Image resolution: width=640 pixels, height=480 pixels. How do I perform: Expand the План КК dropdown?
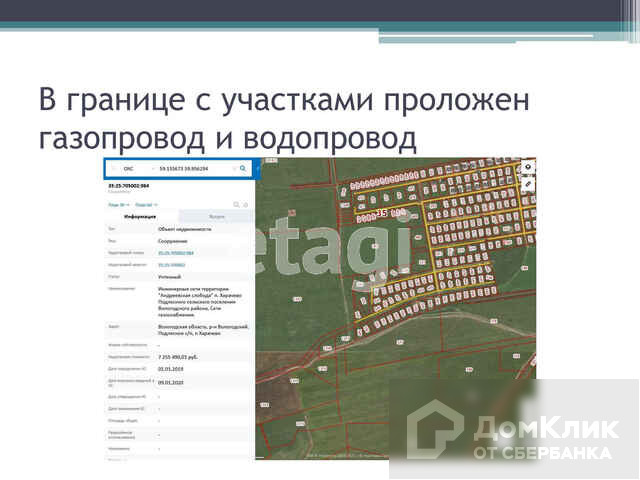click(147, 205)
